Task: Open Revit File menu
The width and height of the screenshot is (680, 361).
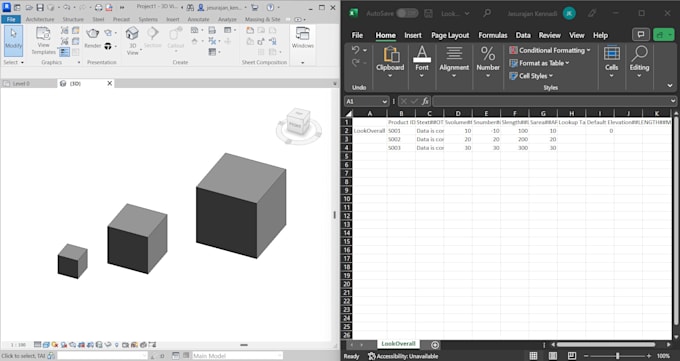Action: tap(11, 20)
